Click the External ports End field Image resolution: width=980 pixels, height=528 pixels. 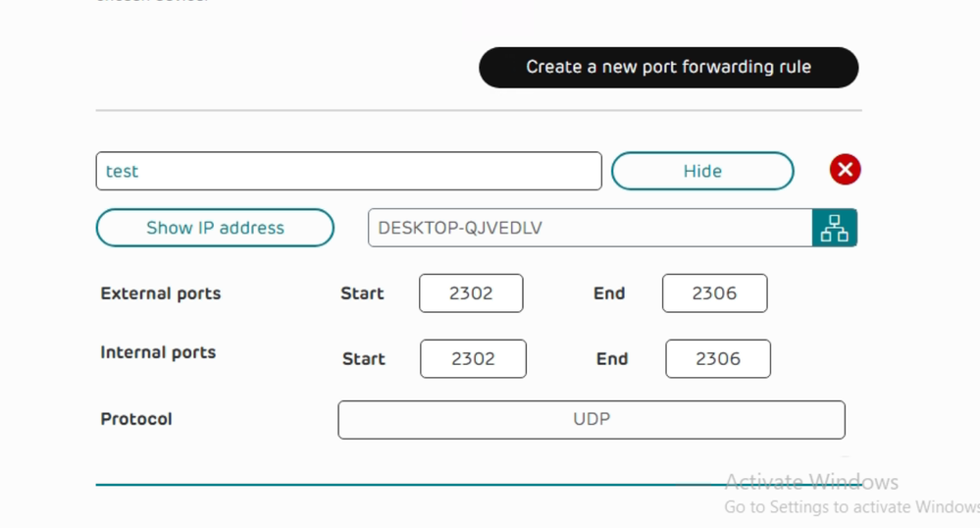(714, 292)
